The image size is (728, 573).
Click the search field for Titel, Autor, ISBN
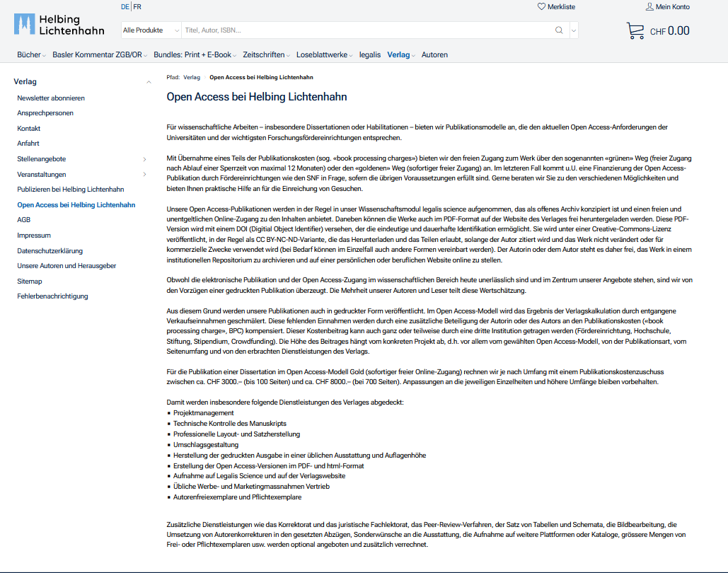364,30
